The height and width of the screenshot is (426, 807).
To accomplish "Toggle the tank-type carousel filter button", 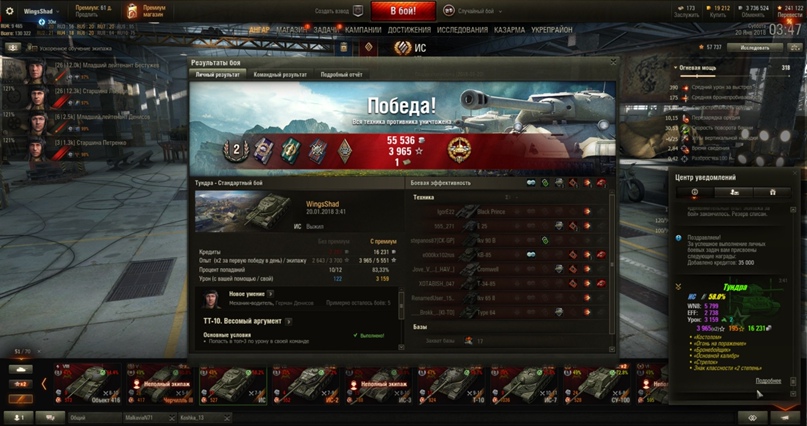I will tap(21, 369).
